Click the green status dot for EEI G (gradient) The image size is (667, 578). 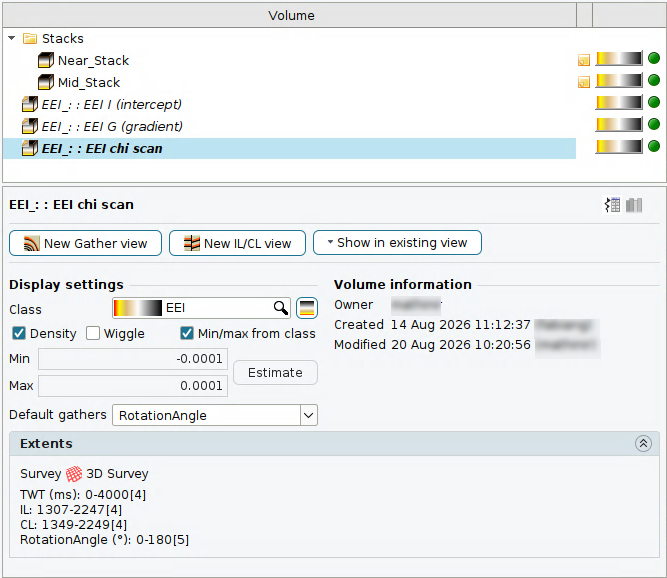click(653, 124)
